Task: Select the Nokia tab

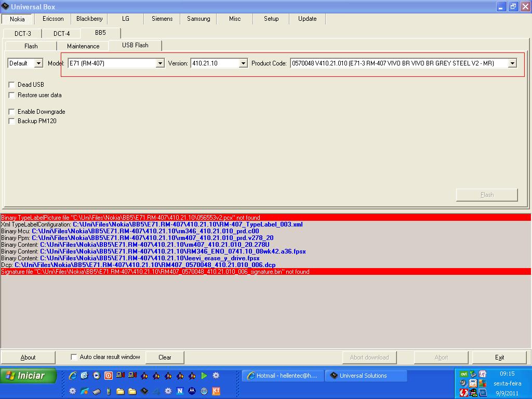Action: (17, 19)
